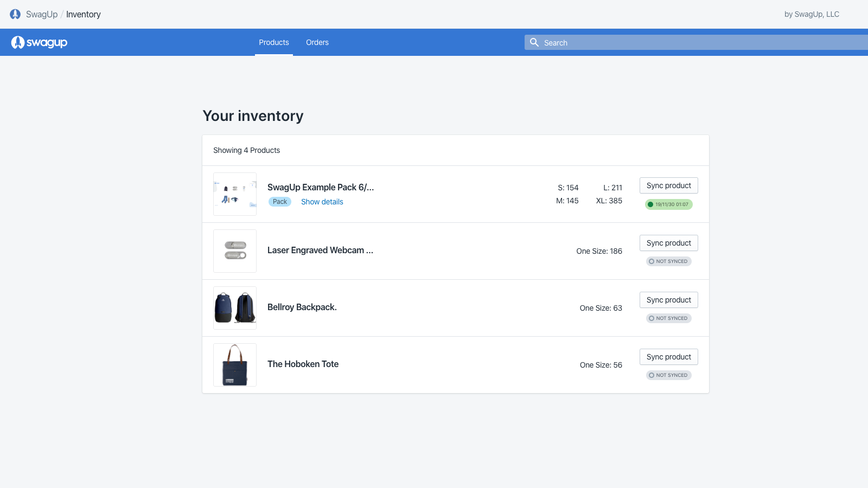Click Inventory breadcrumb text
Screen dimensions: 868x488
(x=84, y=14)
